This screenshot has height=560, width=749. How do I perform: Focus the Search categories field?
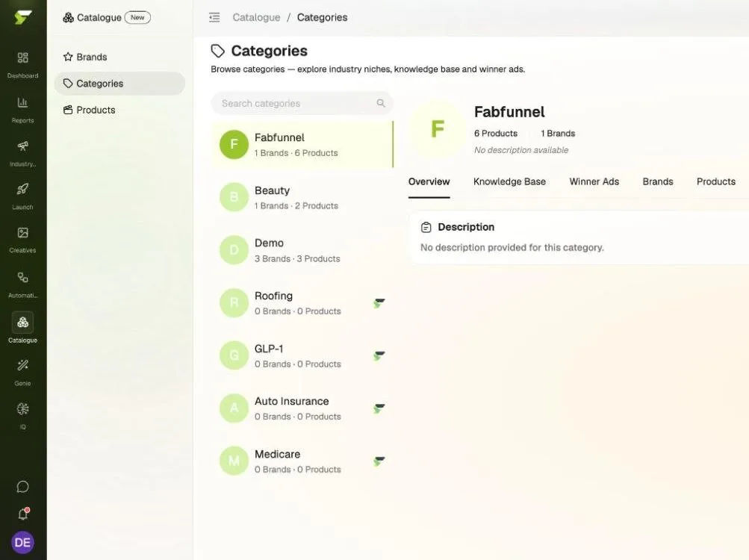coord(302,103)
